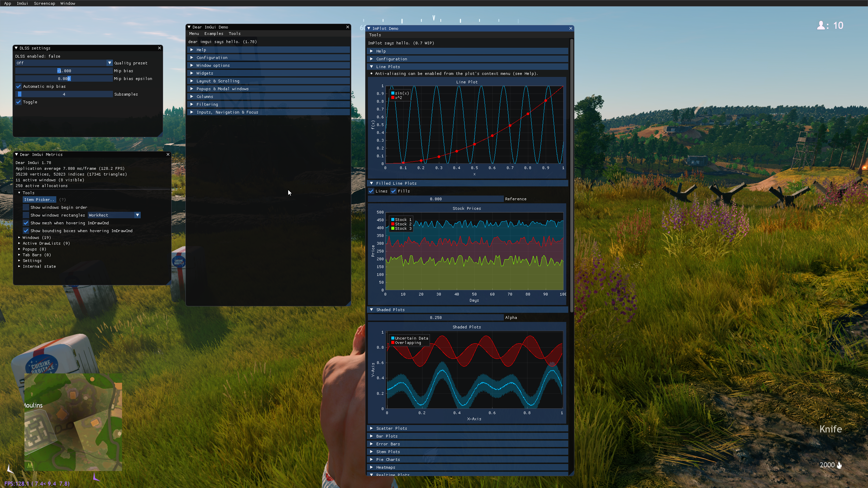Collapse the Dear ImGui Metrics window triangle

16,155
